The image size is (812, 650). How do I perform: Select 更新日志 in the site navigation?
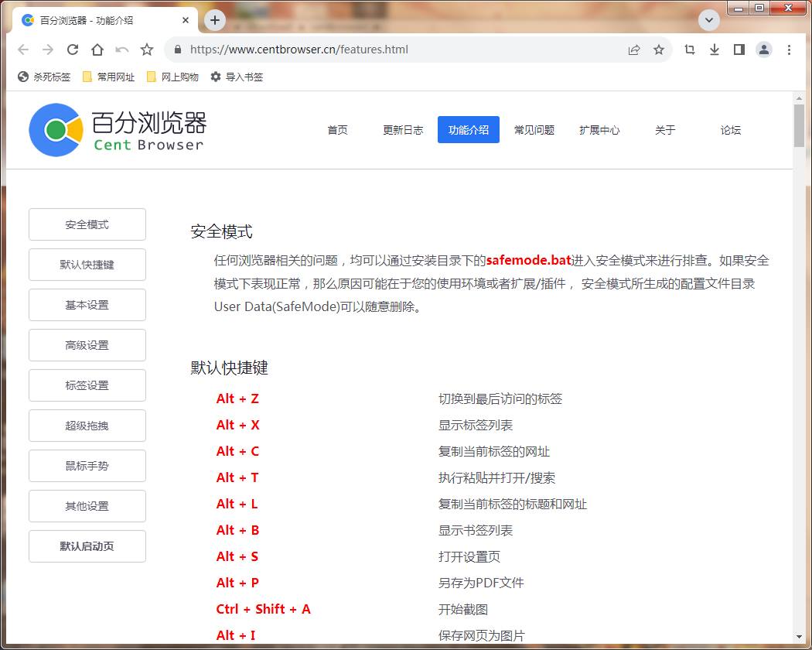(x=403, y=130)
